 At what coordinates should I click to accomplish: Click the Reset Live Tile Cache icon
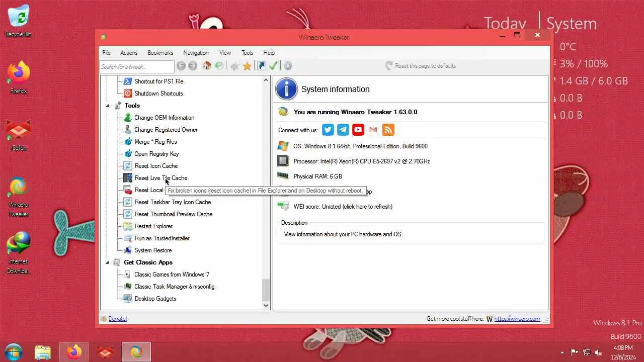[128, 178]
